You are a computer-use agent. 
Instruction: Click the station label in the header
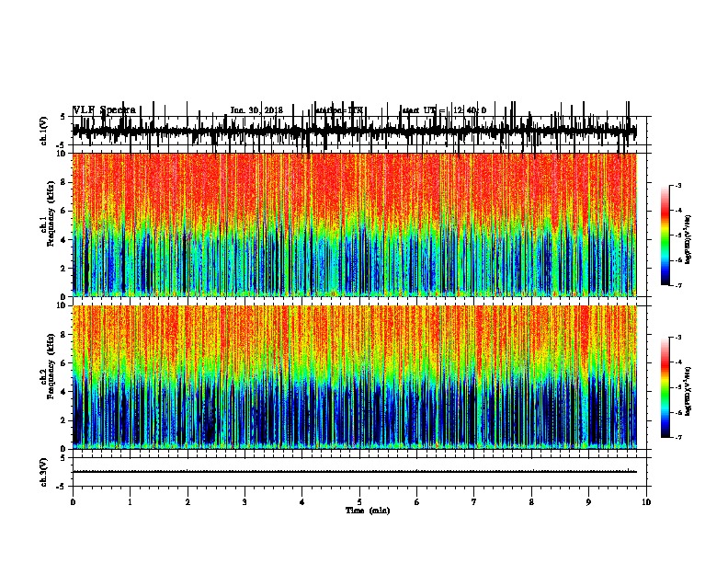click(339, 110)
